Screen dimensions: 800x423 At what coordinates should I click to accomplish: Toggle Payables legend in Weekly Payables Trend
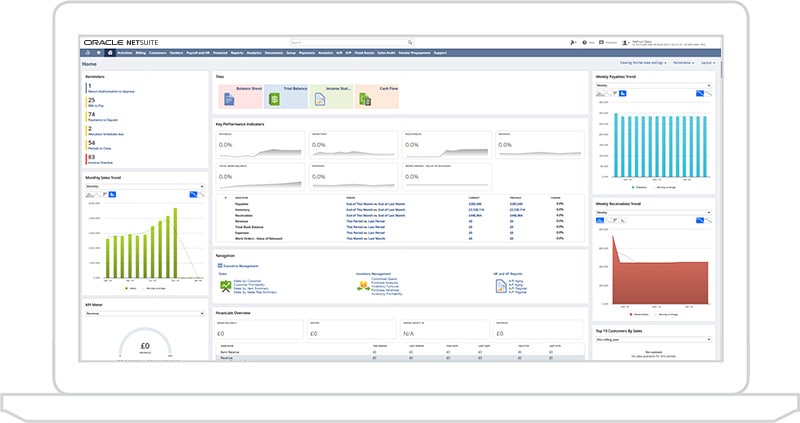tap(639, 187)
